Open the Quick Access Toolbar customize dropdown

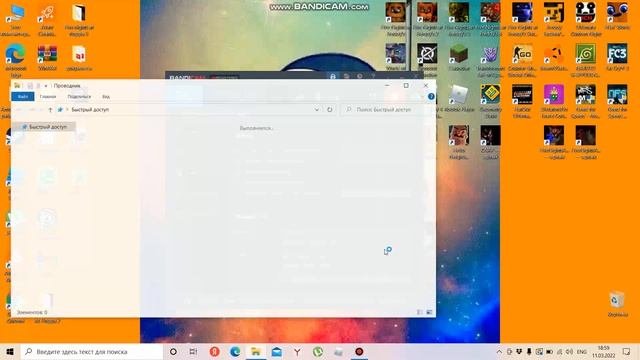coord(46,86)
